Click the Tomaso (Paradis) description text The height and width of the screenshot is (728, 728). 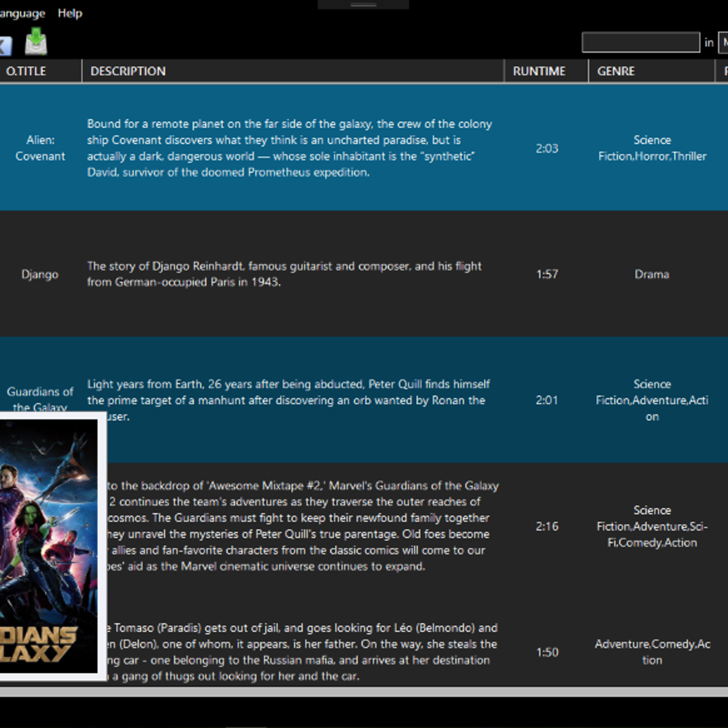[302, 652]
